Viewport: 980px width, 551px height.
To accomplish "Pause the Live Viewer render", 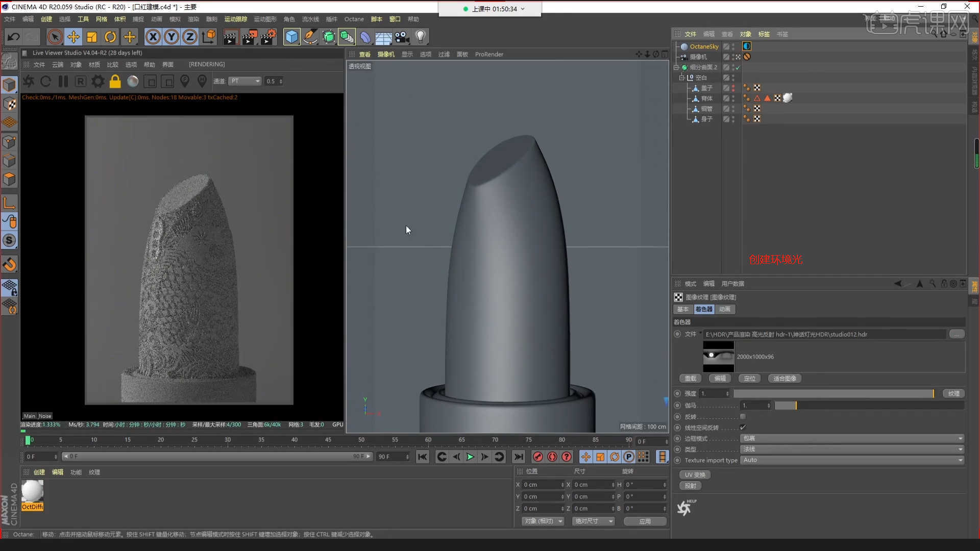I will [x=63, y=81].
